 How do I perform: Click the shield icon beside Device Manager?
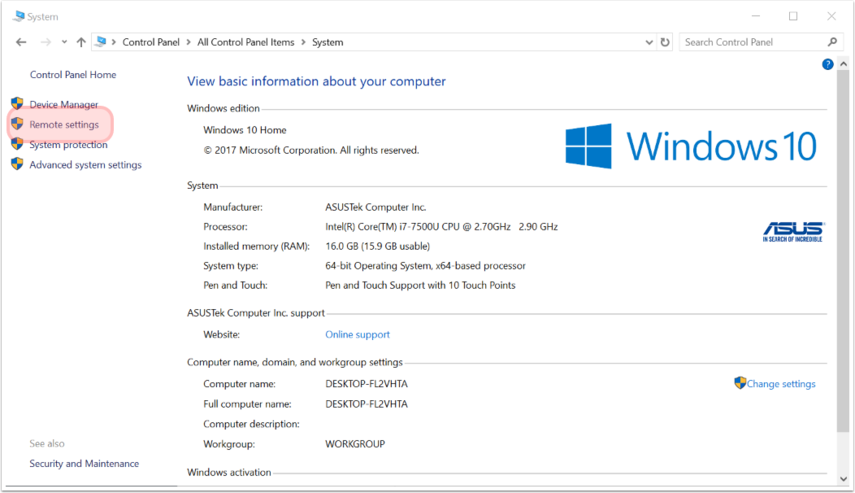17,103
